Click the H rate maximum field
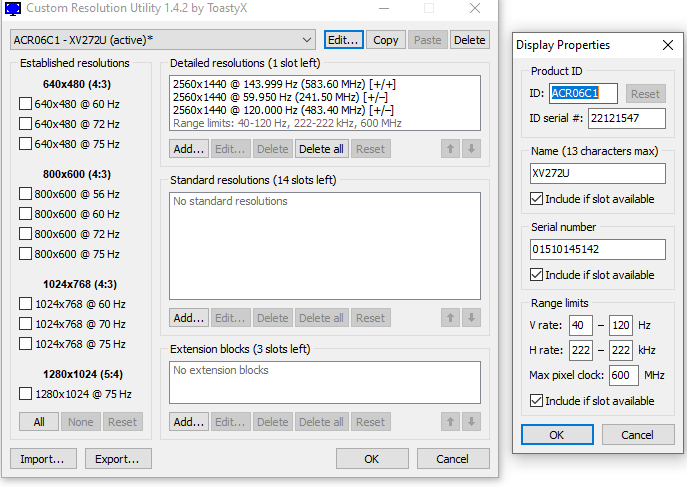Viewport: 687px width, 487px height. pyautogui.click(x=621, y=350)
